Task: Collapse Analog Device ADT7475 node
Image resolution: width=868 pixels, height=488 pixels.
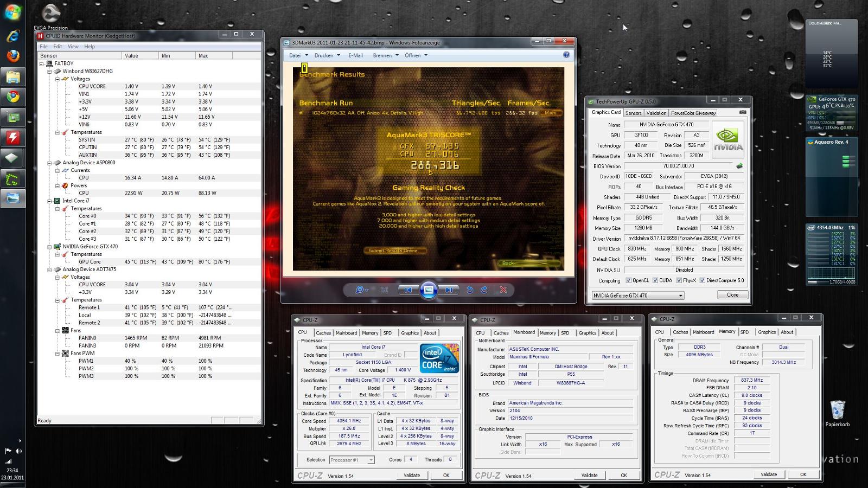Action: [x=49, y=269]
